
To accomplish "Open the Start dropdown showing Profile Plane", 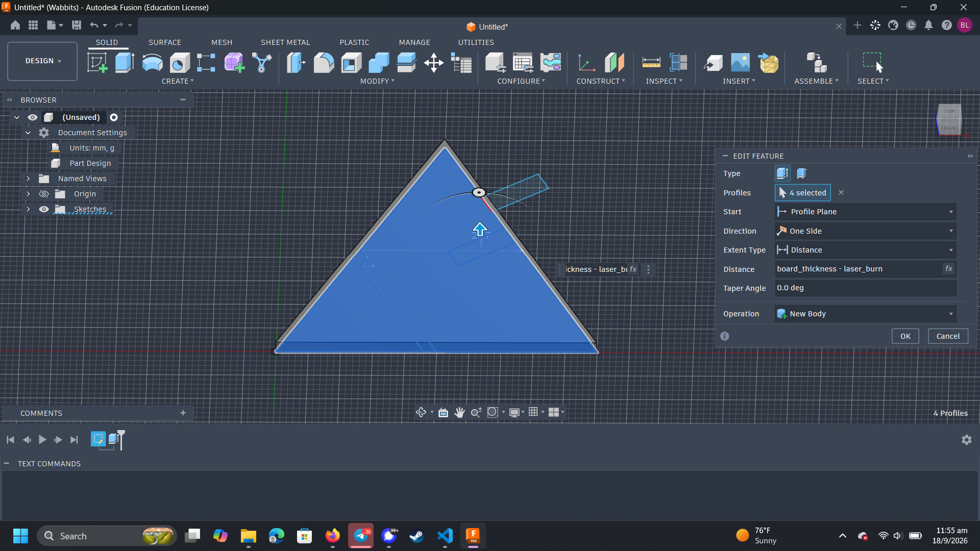I will (865, 212).
